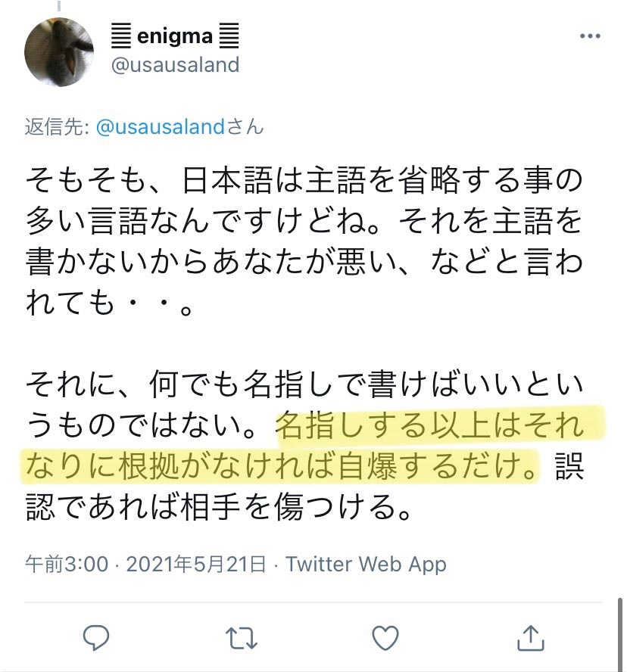627x672 pixels.
Task: Open enigma's rabbit profile picture
Action: click(59, 52)
